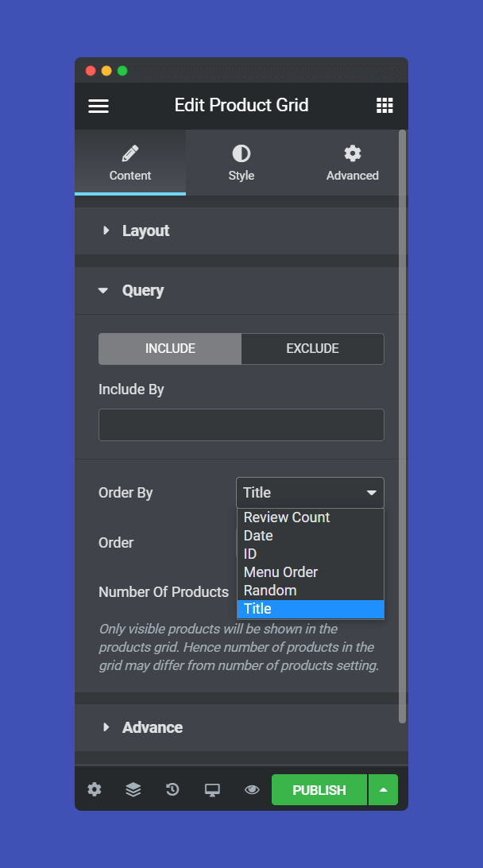Switch to EXCLUDE mode
This screenshot has height=868, width=483.
pos(312,348)
